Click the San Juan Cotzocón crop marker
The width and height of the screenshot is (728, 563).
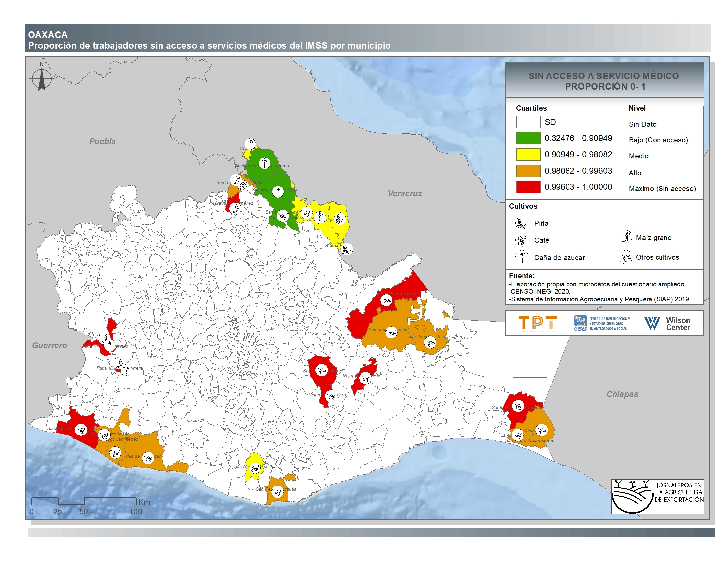[x=386, y=301]
